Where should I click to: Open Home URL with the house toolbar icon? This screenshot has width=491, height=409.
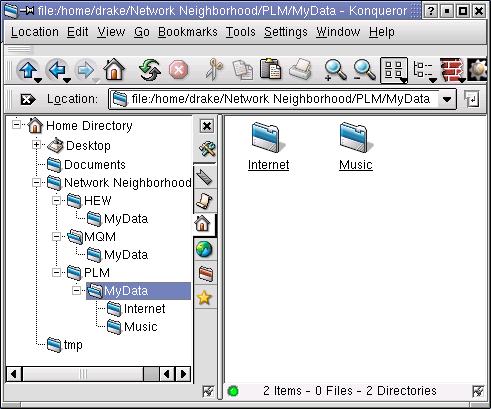coord(114,69)
